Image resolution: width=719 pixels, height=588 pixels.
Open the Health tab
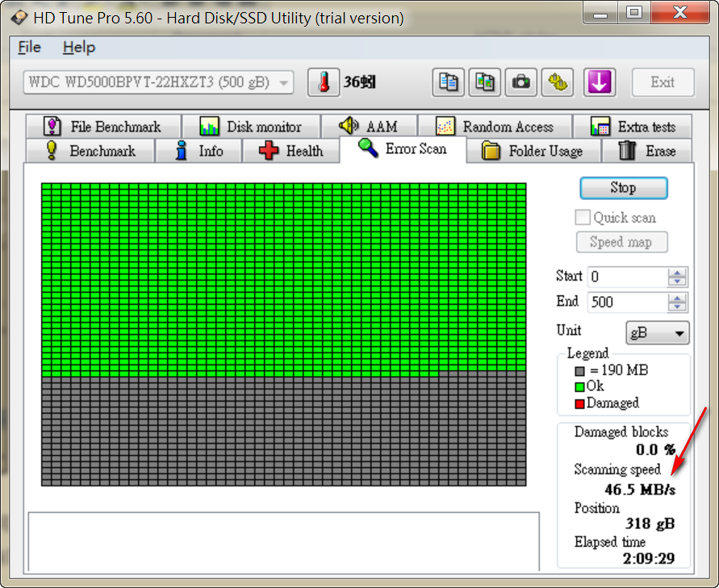pyautogui.click(x=291, y=151)
